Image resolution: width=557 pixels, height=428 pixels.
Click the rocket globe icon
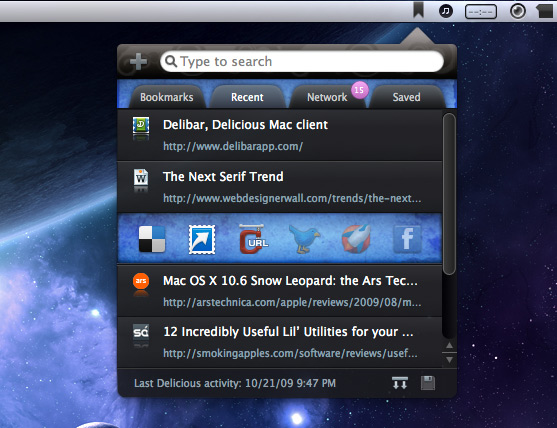(x=356, y=239)
